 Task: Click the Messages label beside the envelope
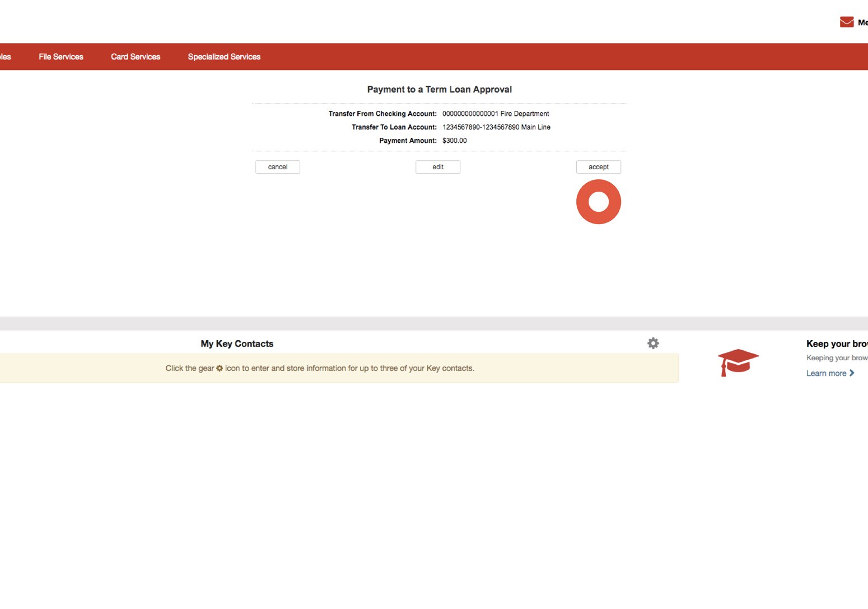[862, 22]
